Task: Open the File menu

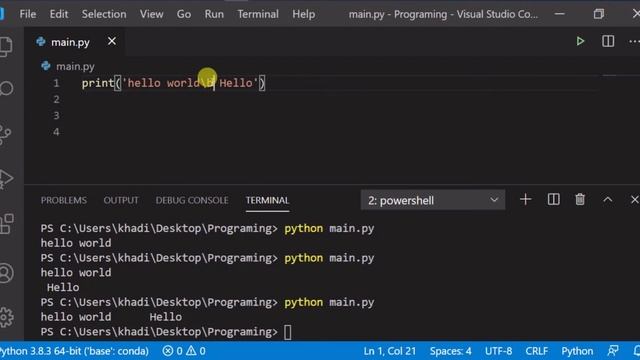Action: (28, 14)
